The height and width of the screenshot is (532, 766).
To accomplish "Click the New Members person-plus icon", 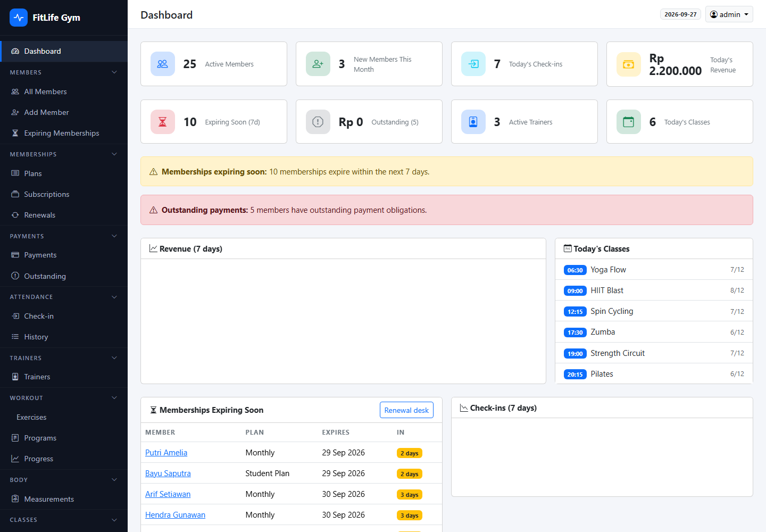I will [x=318, y=64].
